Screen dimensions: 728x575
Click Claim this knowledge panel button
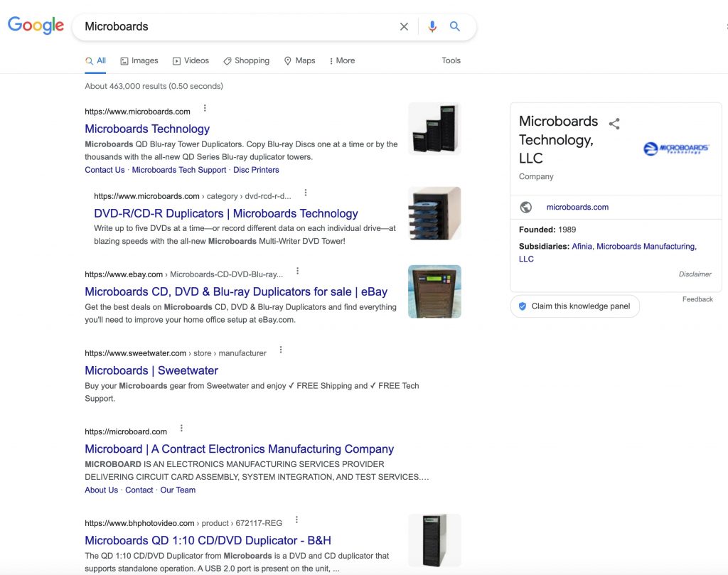[x=574, y=306]
